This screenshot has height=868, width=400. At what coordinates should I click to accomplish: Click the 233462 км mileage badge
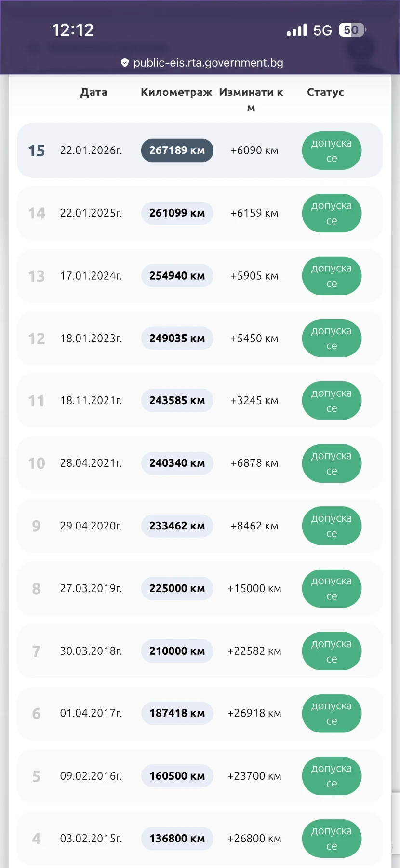177,526
